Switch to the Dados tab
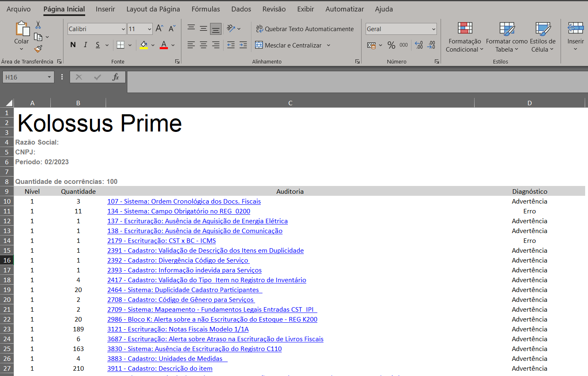 coord(241,9)
